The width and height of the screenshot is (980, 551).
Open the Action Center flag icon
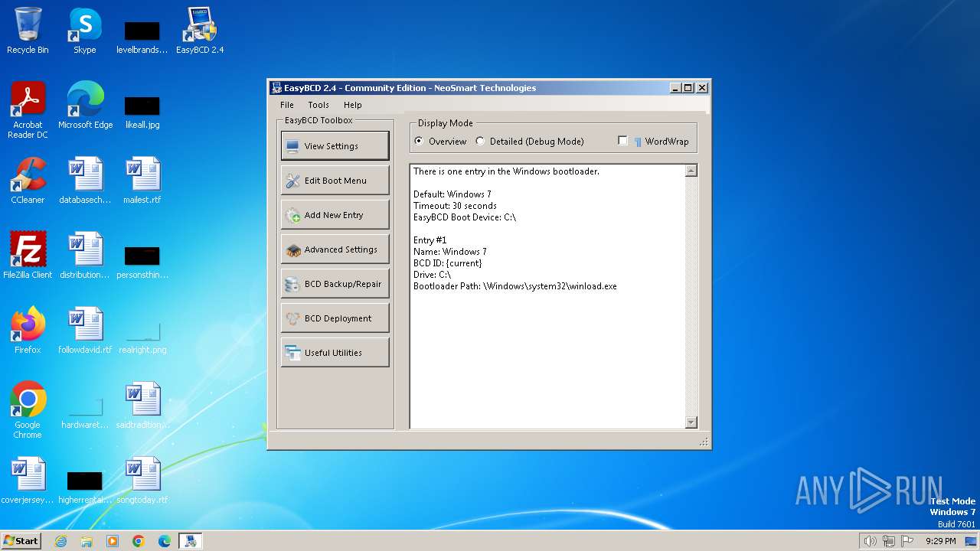click(x=907, y=541)
